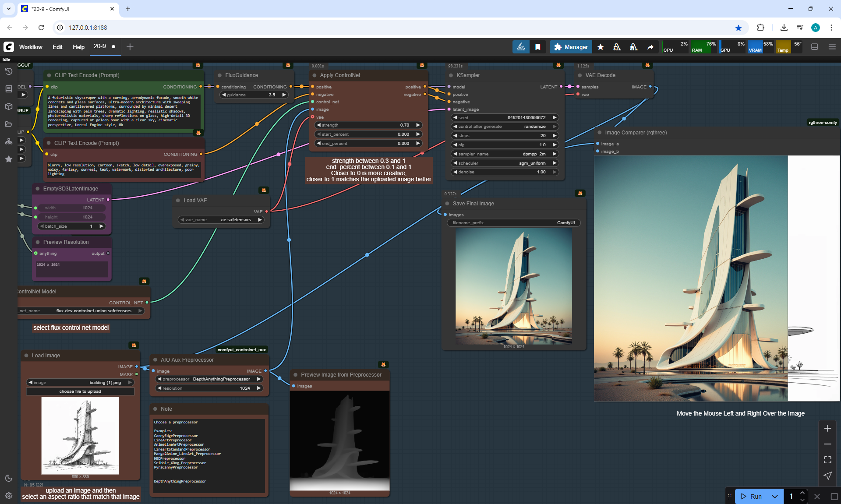The image size is (841, 504).
Task: Click the share arrow toolbar icon
Action: tap(650, 47)
